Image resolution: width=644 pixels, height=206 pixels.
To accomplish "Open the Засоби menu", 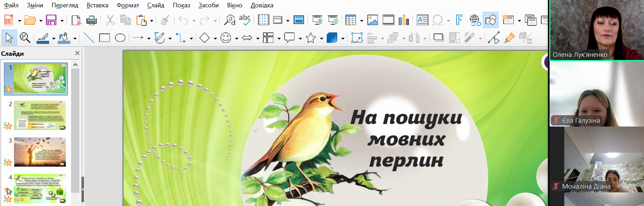I will tap(209, 5).
